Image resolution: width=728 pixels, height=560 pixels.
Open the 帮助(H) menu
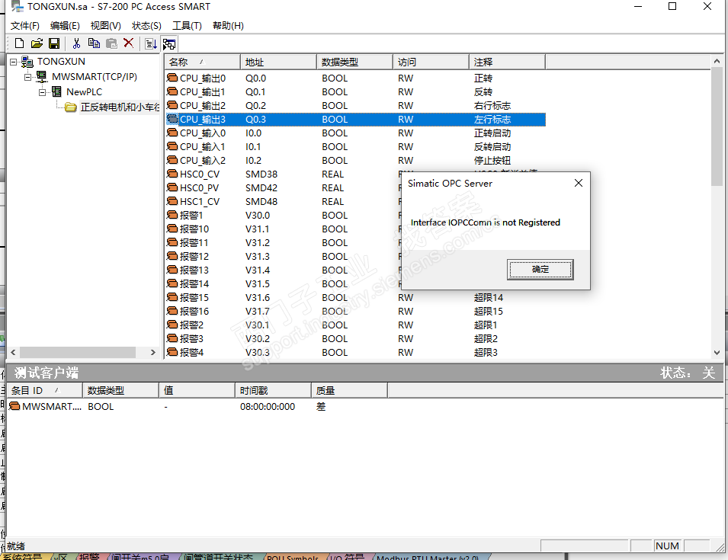pyautogui.click(x=228, y=25)
